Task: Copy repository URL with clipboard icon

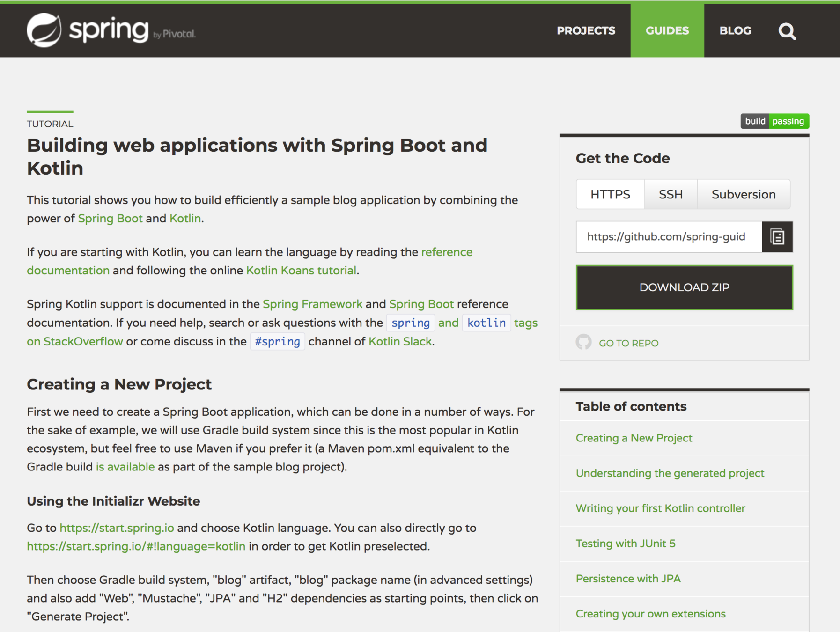Action: (777, 237)
